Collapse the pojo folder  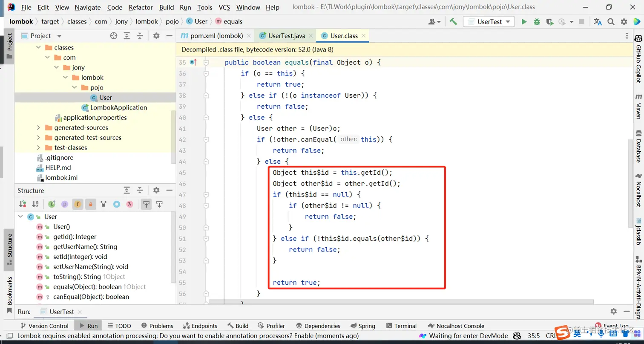point(75,87)
